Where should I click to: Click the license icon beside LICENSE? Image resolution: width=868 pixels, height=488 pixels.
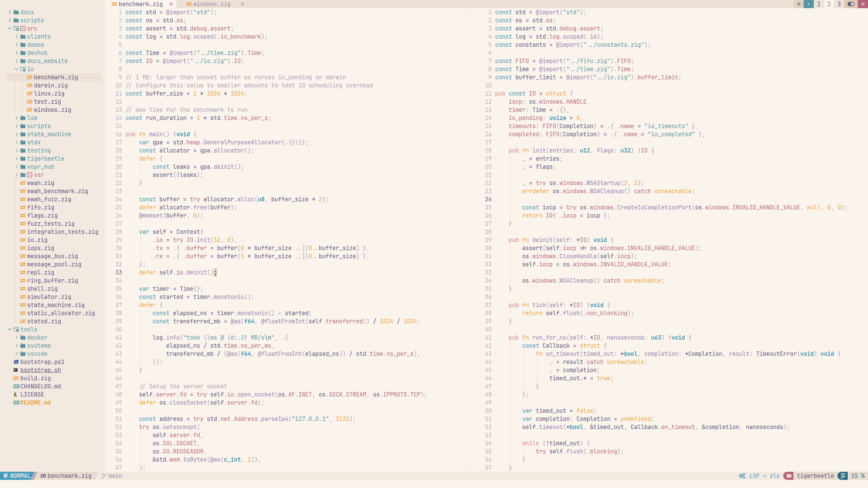coord(15,394)
